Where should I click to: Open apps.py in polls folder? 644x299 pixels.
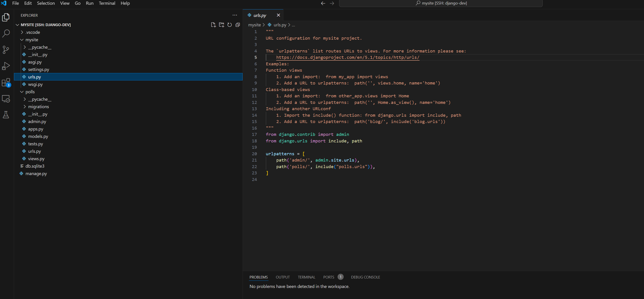click(128, 129)
